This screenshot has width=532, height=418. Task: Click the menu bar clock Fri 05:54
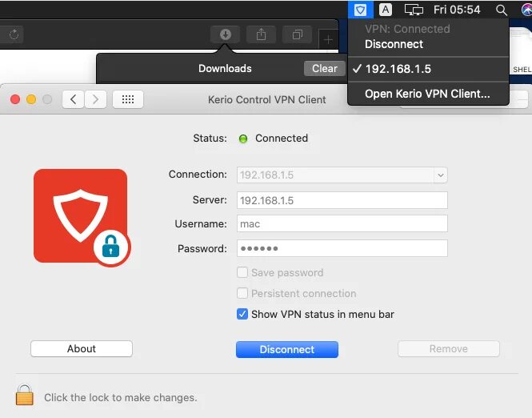457,10
